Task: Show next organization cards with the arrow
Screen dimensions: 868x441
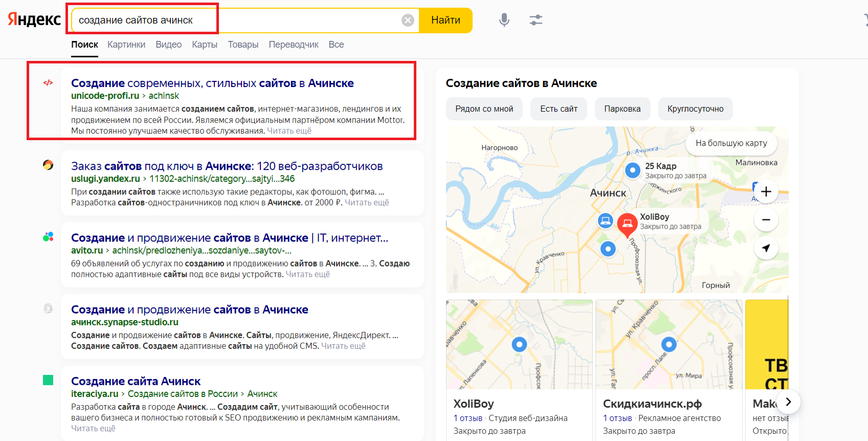Action: (788, 402)
